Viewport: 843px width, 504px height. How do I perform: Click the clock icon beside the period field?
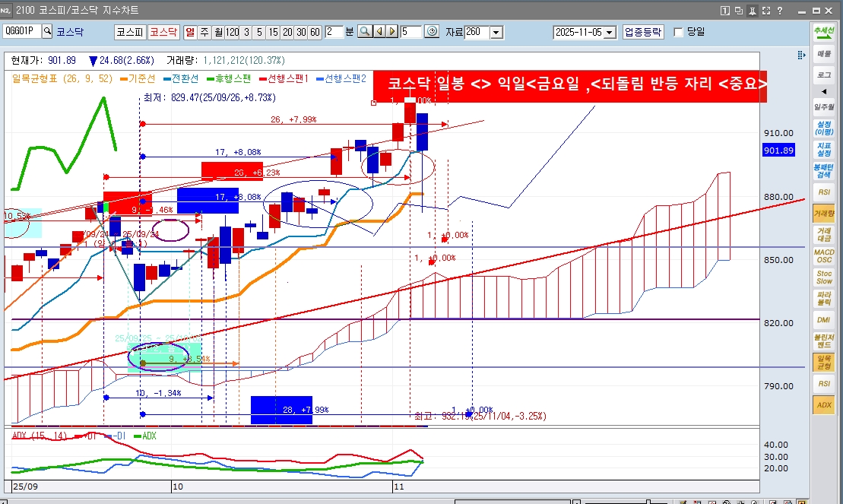pyautogui.click(x=433, y=32)
